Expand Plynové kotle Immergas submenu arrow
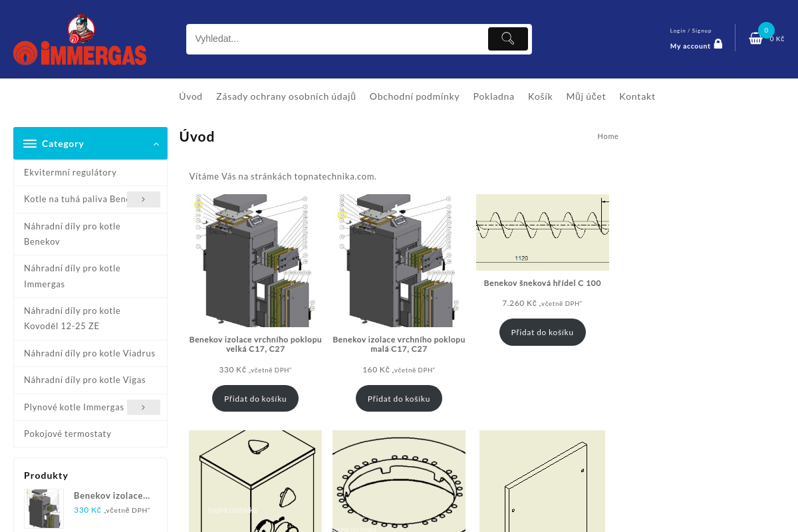Viewport: 798px width, 532px height. pos(144,407)
